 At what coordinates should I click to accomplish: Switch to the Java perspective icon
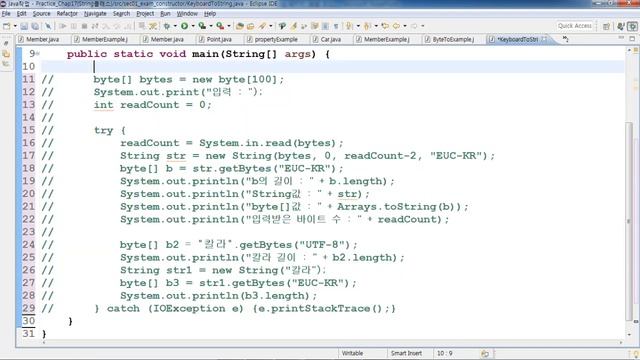coord(621,26)
